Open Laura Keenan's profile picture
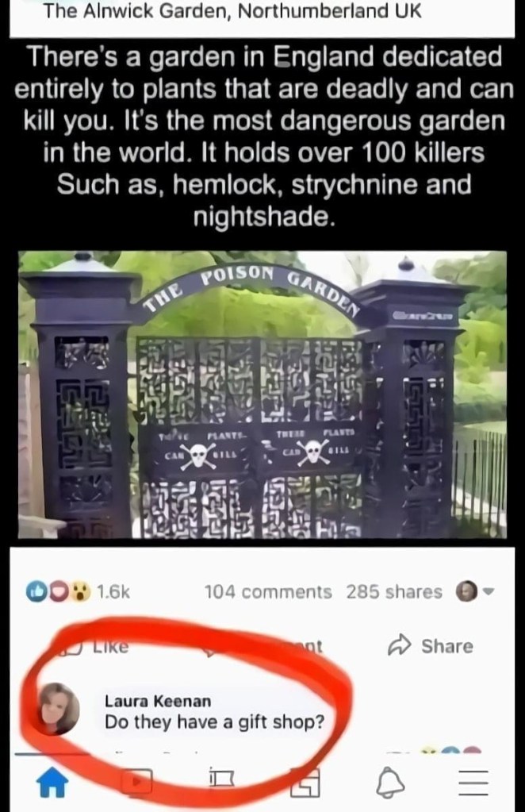This screenshot has width=525, height=812. pos(60,709)
